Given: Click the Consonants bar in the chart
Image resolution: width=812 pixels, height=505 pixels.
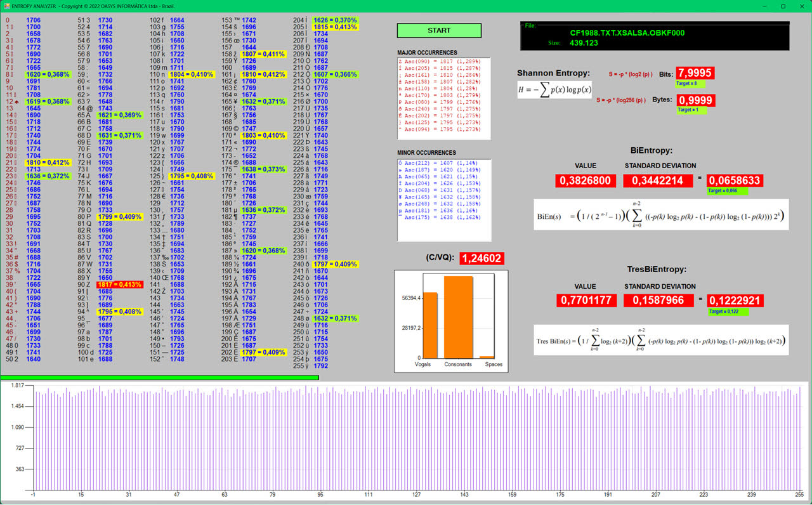Looking at the screenshot, I should point(458,317).
